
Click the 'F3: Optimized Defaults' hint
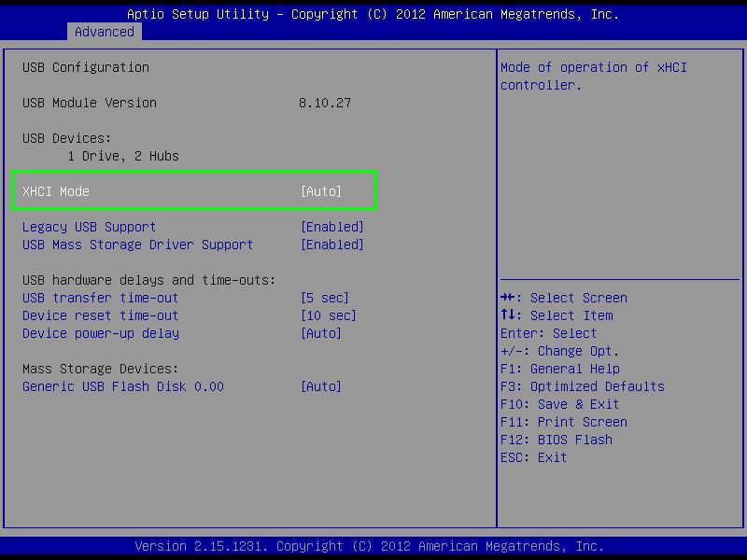point(583,386)
